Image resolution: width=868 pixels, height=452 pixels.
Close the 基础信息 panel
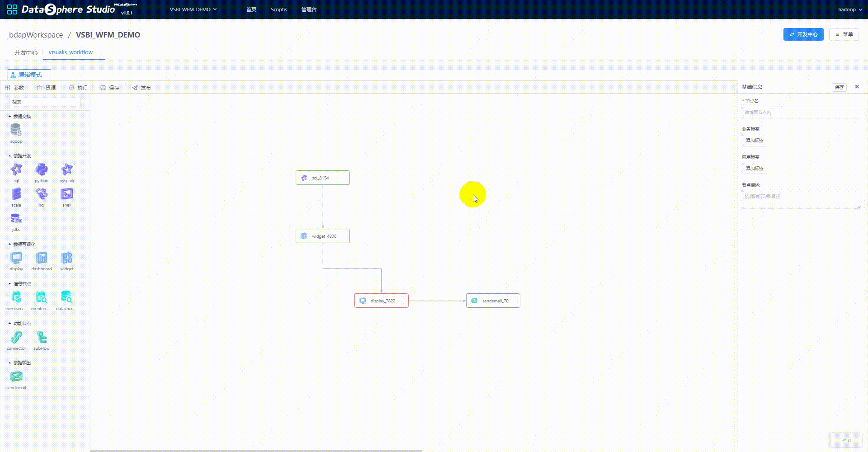(857, 87)
